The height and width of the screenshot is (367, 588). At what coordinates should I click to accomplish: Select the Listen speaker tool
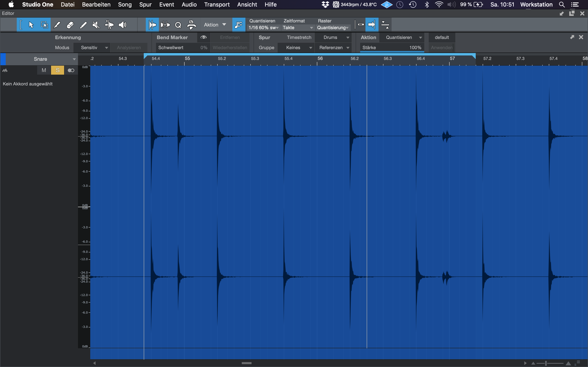click(x=122, y=25)
